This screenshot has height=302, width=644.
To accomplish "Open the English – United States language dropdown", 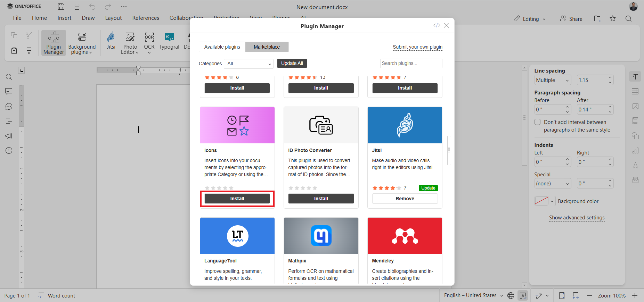I will pos(473,295).
